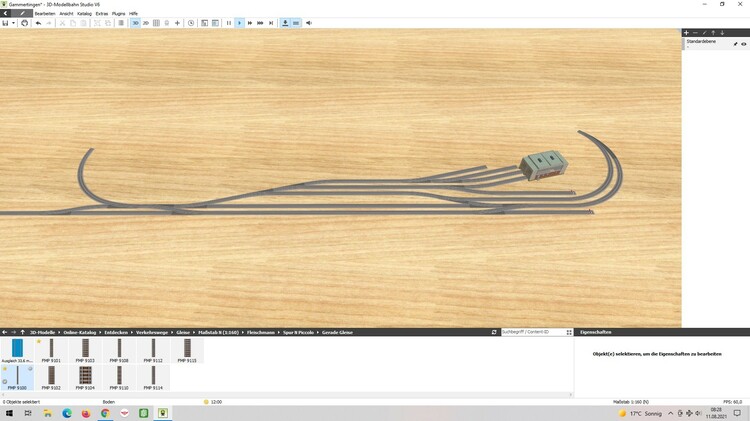Toggle the grid display icon
750x421 pixels.
coord(156,23)
